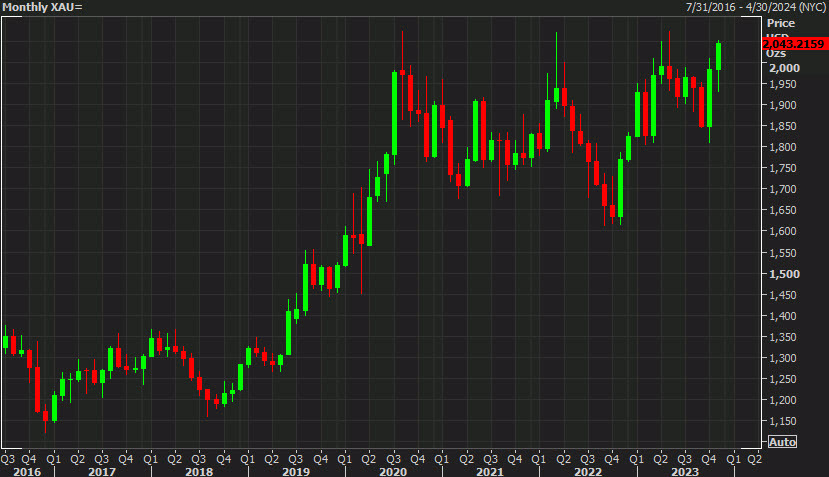Viewport: 829px width, 477px height.
Task: Click the 2020 year label on time axis
Action: (x=393, y=471)
